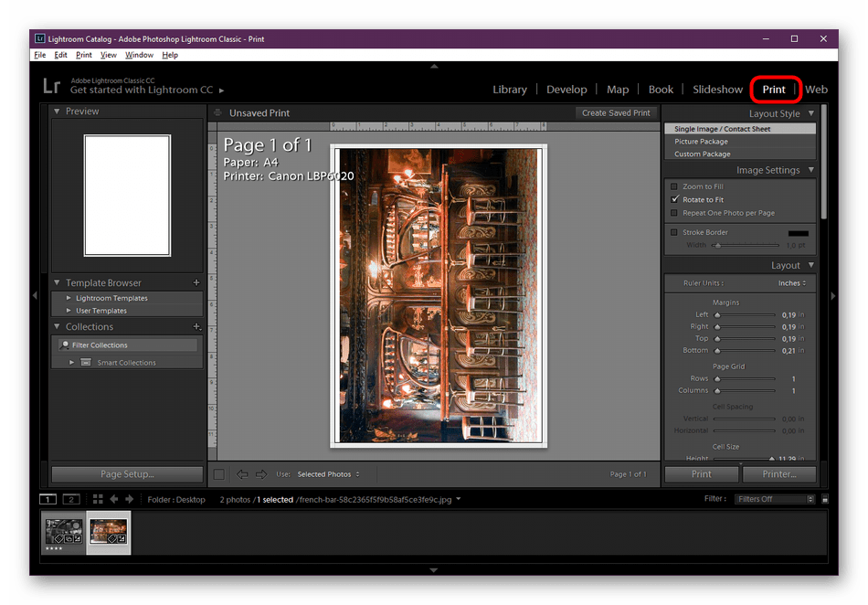Switch to the Web module
This screenshot has width=868, height=605.
click(x=816, y=90)
